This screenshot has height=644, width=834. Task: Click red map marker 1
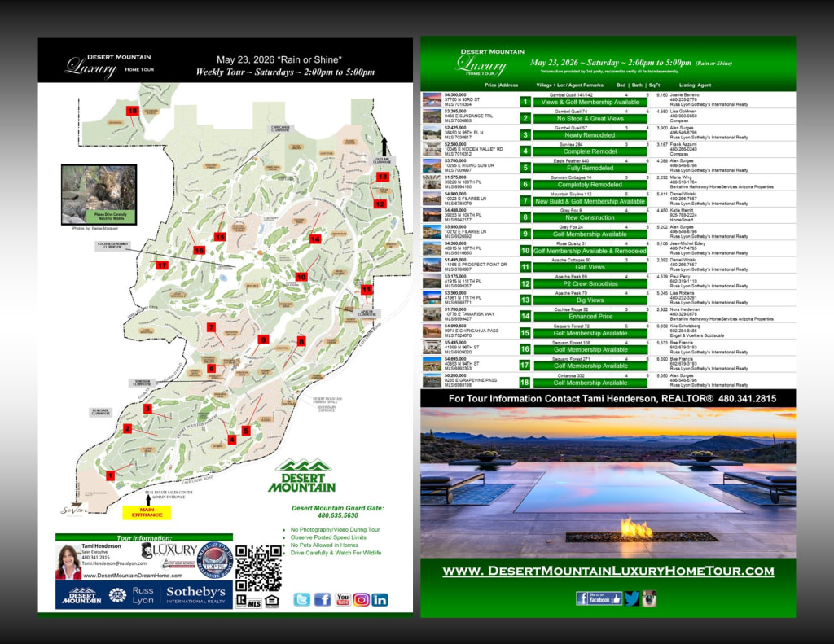click(x=110, y=475)
